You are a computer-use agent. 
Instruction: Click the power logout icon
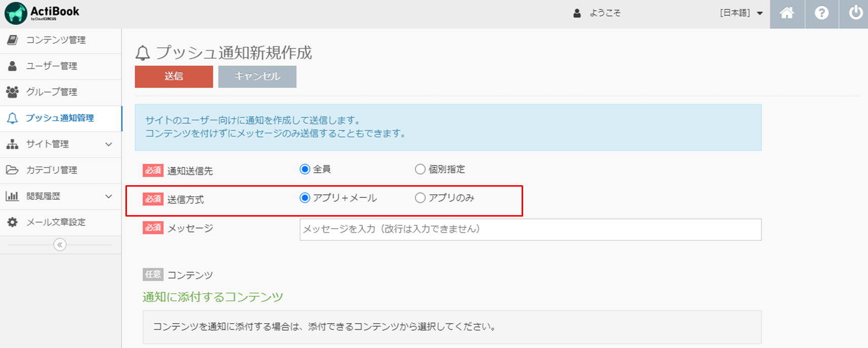[855, 13]
